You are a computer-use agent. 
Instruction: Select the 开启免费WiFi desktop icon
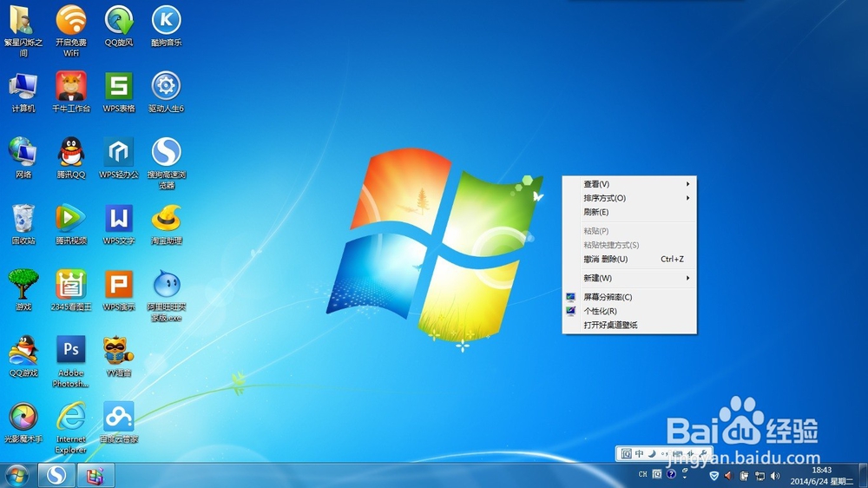(71, 20)
